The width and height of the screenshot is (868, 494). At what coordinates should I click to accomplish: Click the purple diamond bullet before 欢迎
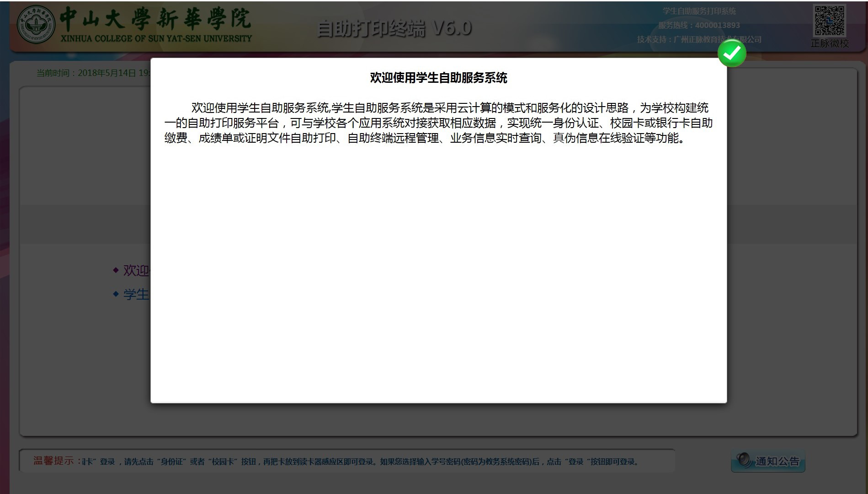point(116,270)
